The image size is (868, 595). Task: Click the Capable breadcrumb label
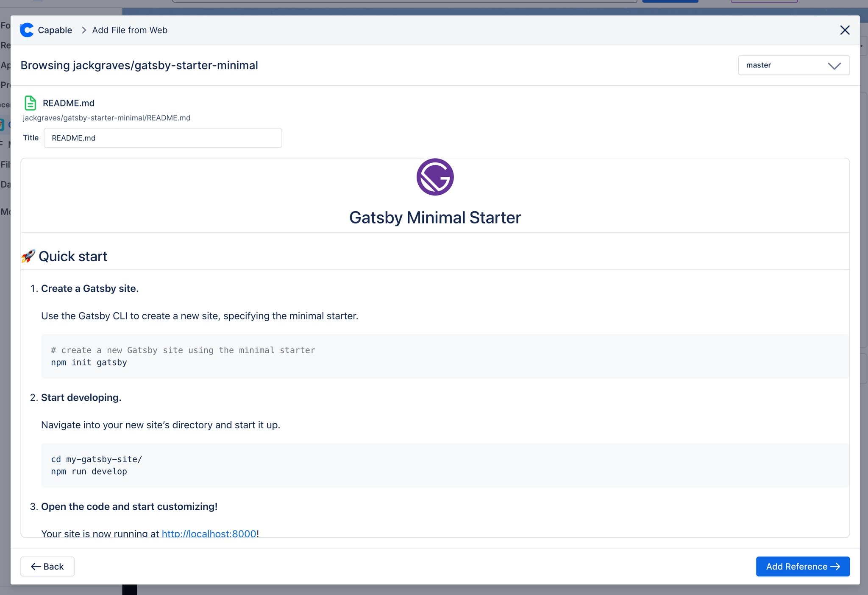tap(55, 30)
